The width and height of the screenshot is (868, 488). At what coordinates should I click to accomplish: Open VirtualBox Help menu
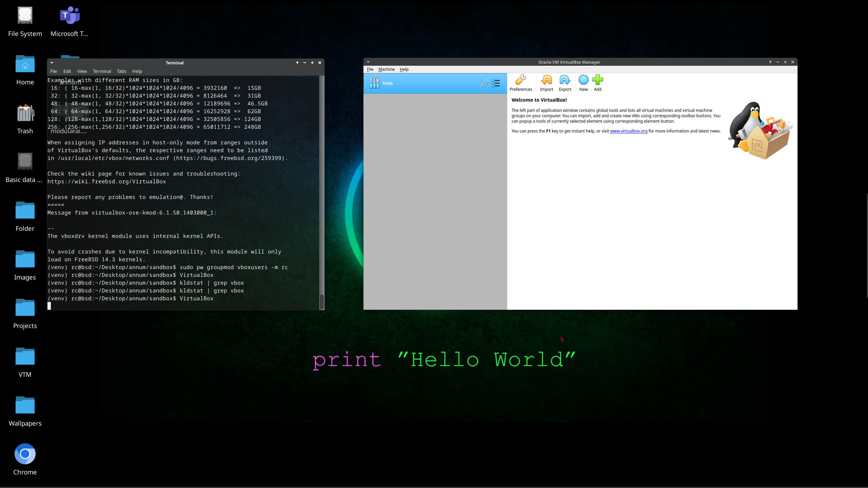(x=404, y=69)
